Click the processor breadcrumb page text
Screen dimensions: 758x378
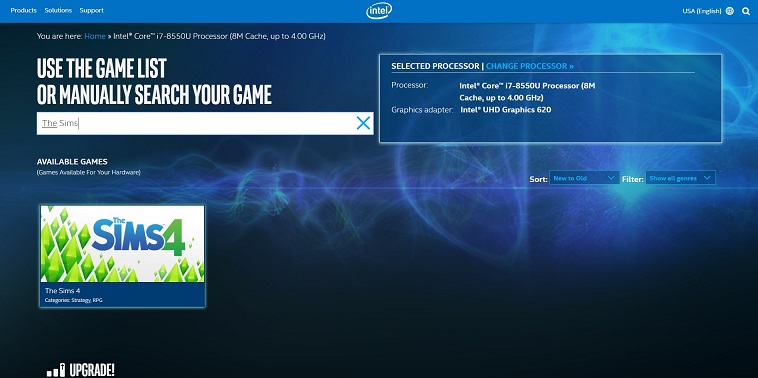(219, 36)
